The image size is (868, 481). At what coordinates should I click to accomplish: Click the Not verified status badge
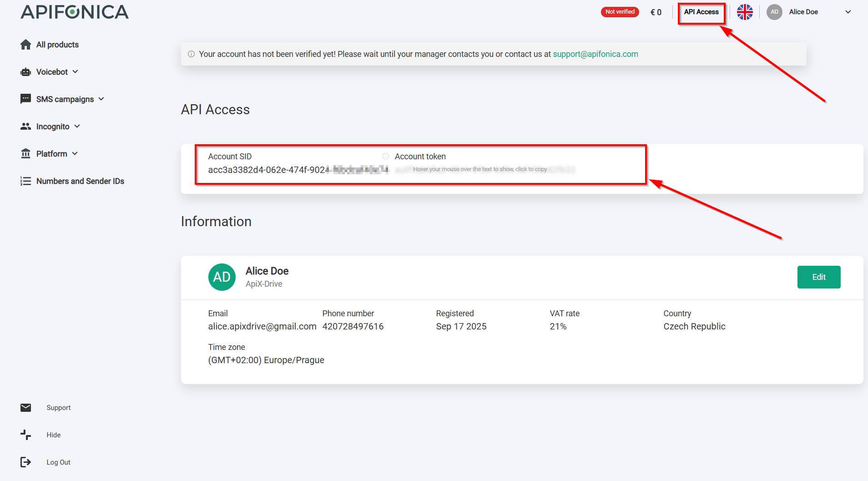click(620, 12)
